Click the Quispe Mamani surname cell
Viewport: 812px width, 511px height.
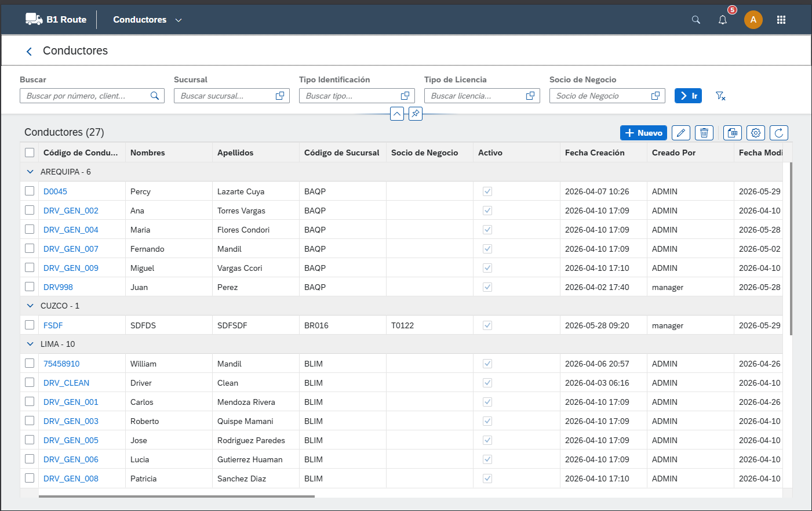pos(256,421)
